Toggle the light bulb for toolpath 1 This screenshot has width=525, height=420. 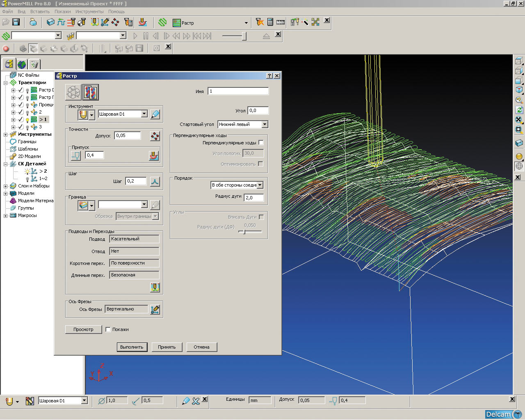pos(27,120)
